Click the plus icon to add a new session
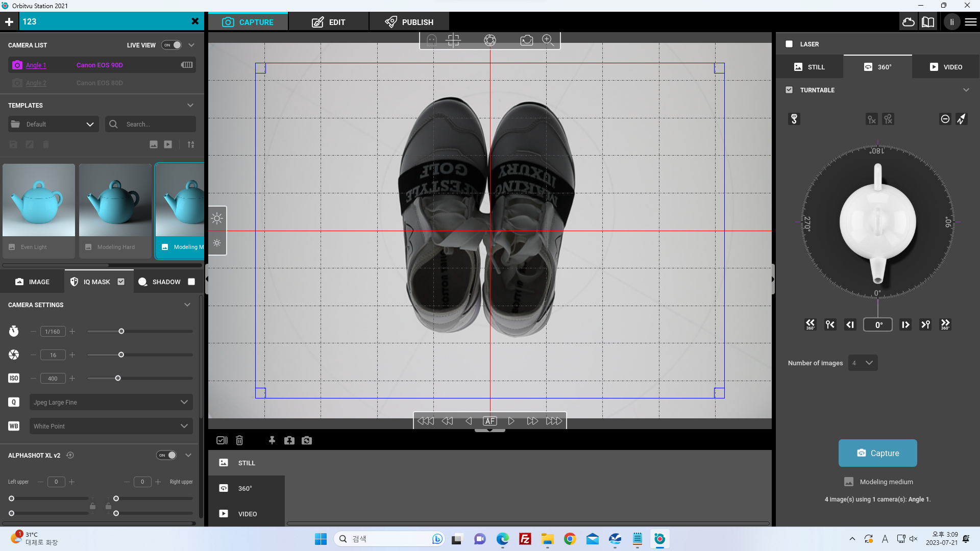Image resolution: width=980 pixels, height=551 pixels. [x=9, y=22]
